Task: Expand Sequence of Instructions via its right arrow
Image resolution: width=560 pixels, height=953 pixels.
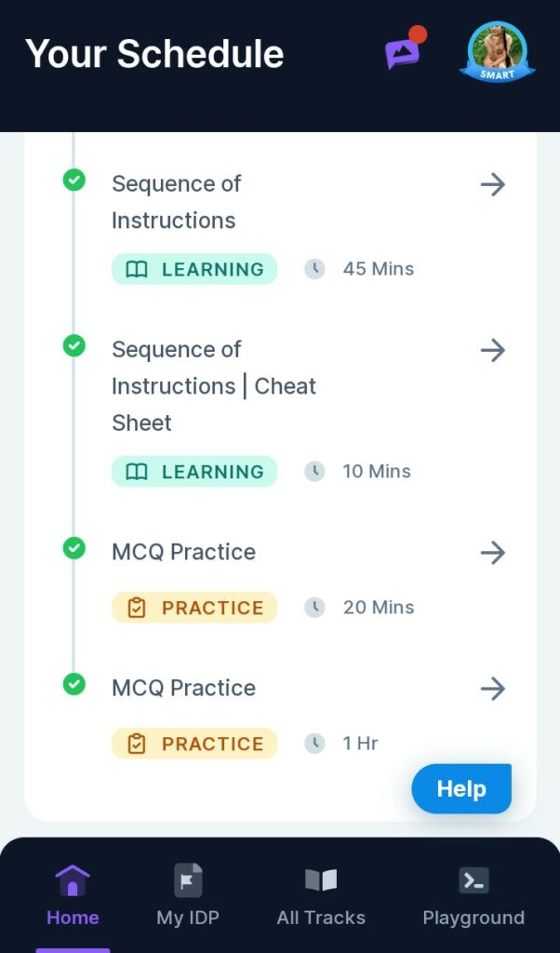Action: [493, 184]
